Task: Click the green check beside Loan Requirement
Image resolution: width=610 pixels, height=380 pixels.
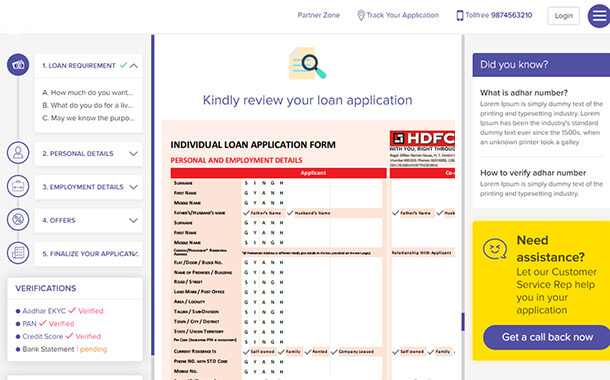Action: 123,65
